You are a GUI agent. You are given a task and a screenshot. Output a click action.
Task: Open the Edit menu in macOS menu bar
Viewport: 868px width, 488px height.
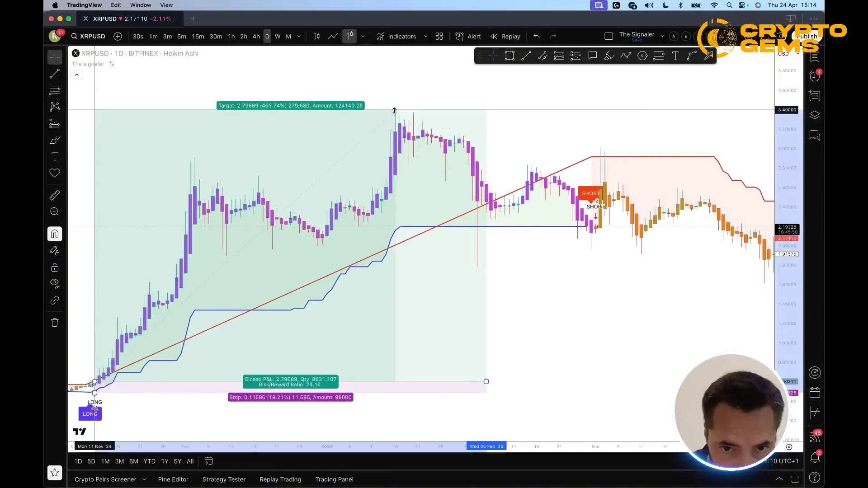click(x=116, y=5)
